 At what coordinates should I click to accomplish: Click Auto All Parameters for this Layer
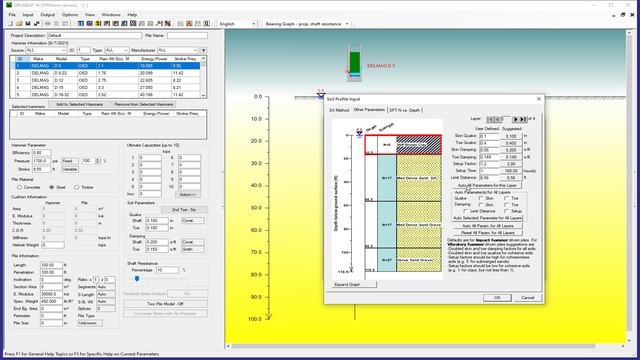487,185
